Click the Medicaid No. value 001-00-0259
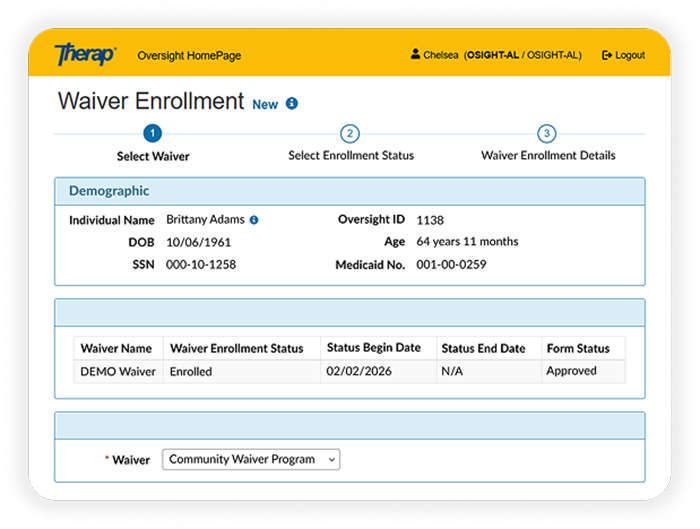The height and width of the screenshot is (529, 700). pos(451,264)
